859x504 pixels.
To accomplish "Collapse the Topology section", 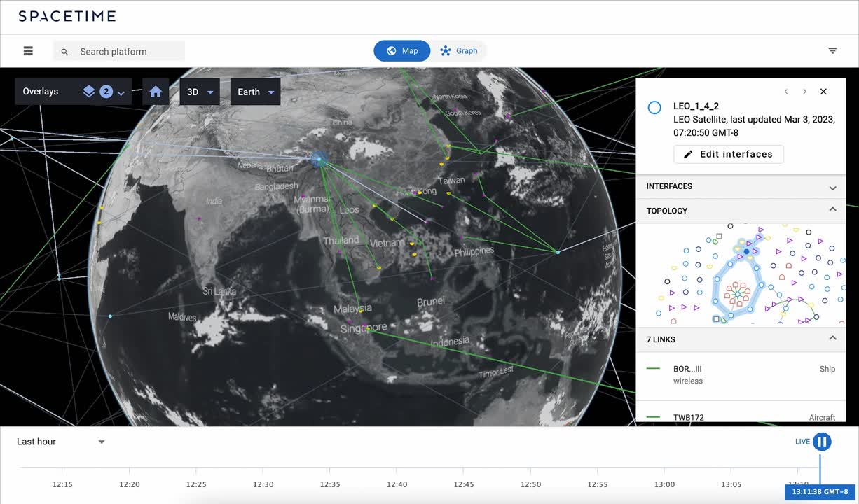I will (x=832, y=210).
